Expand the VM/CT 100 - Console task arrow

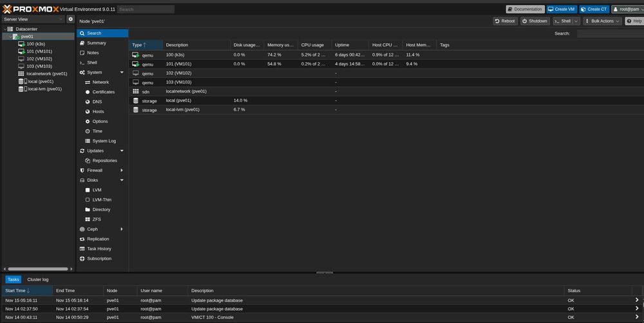point(637,317)
